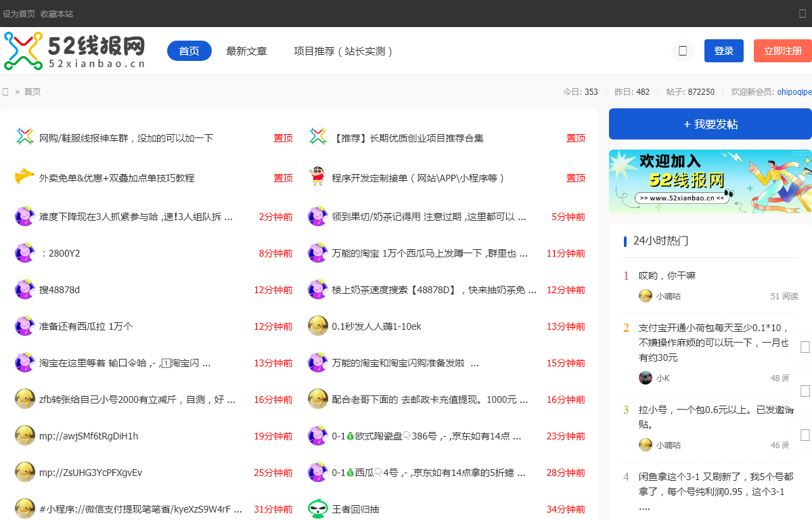Open hot post 支付宝开通小荷包
812x520 pixels.
point(714,342)
